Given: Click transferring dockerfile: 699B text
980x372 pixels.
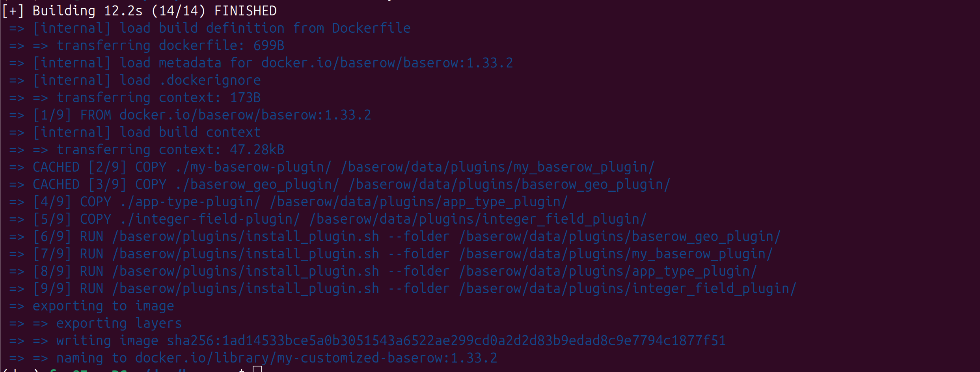Looking at the screenshot, I should click(170, 45).
